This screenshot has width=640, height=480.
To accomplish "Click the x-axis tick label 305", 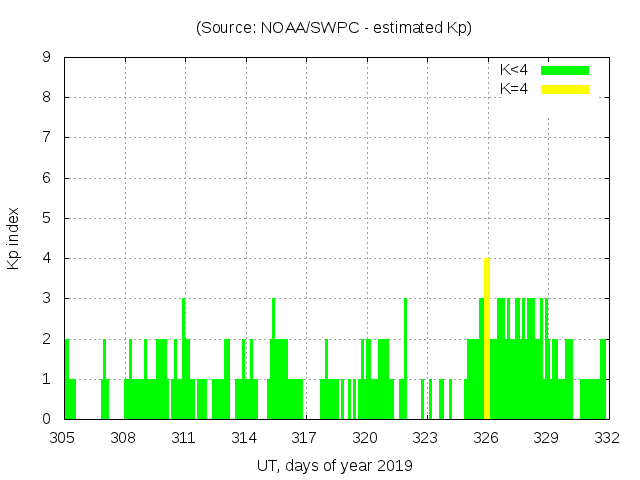I will tap(63, 437).
